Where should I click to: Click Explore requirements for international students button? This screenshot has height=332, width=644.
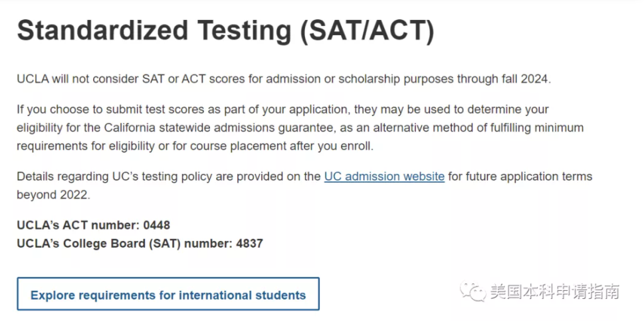[168, 294]
